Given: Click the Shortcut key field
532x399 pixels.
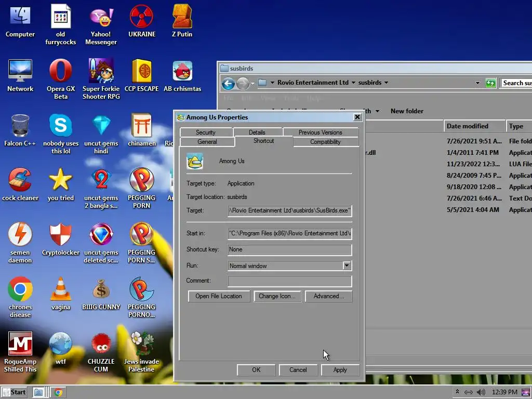Looking at the screenshot, I should tap(289, 249).
